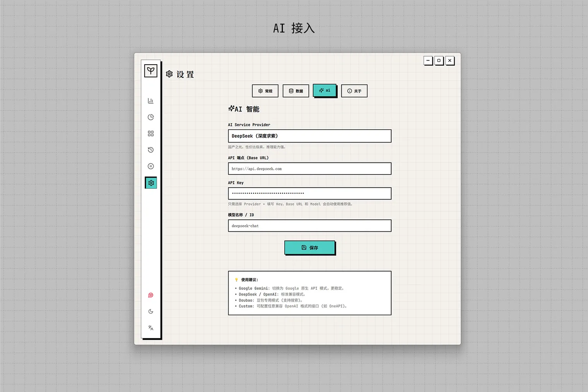Screen dimensions: 588x392
Task: Switch to the 数据 settings tab
Action: (296, 91)
